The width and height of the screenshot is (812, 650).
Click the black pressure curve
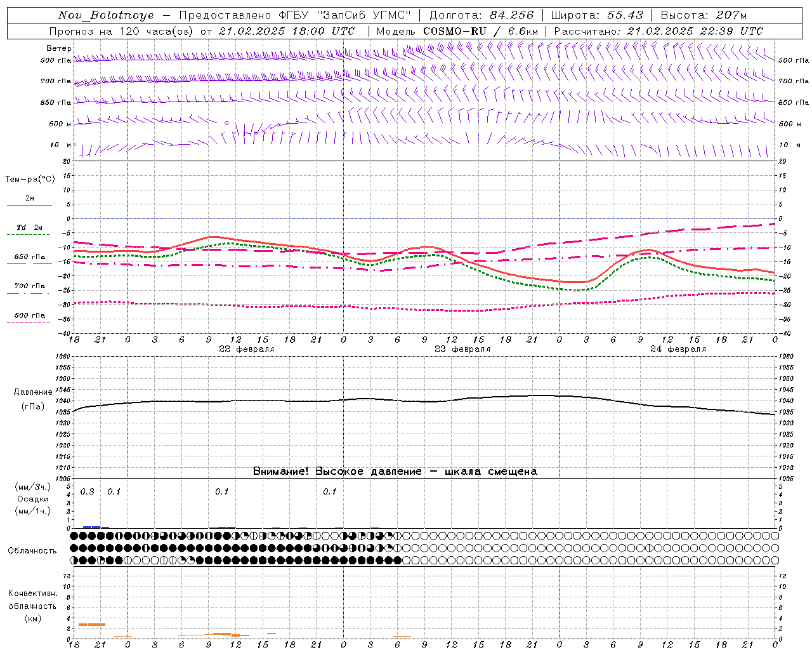tap(425, 401)
